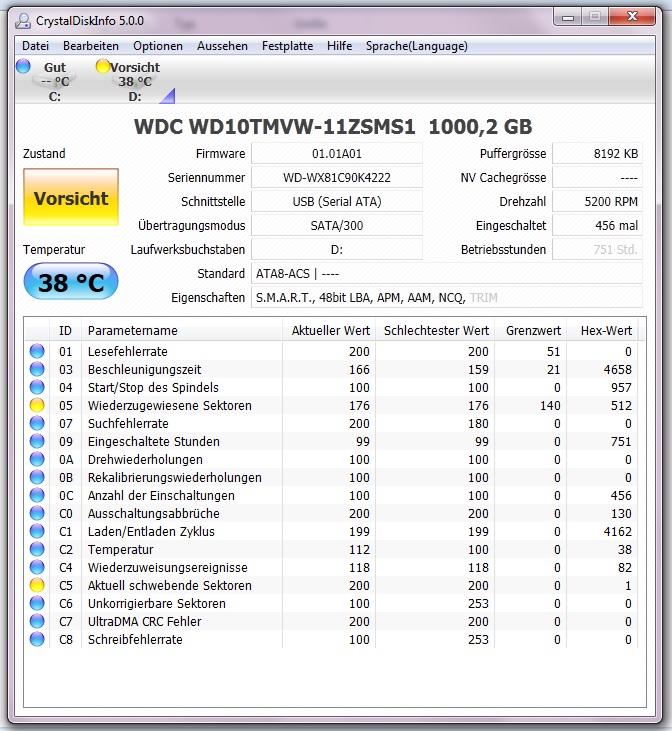
Task: Click the blue icon for Wiederzuweisungsereignisse
Action: (x=37, y=567)
